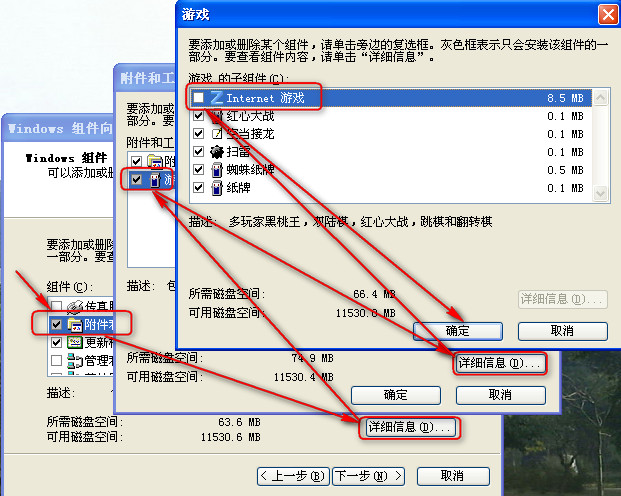Select the 红心大战 game icon
The height and width of the screenshot is (496, 621).
coord(217,115)
